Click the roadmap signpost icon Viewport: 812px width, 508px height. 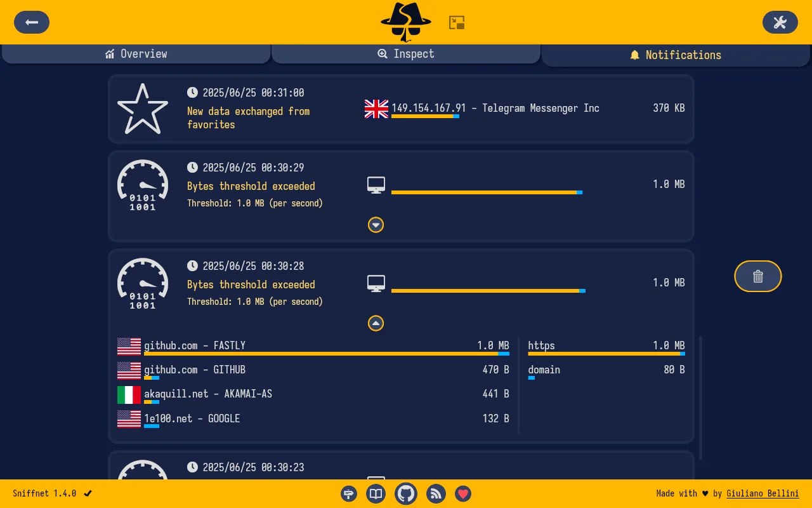pos(349,493)
